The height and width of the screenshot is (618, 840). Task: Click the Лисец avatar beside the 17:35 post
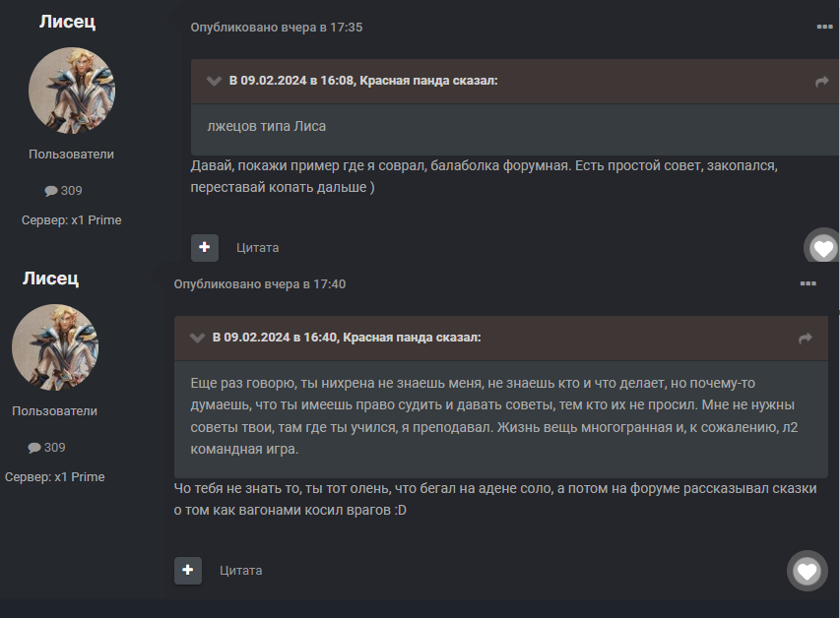pos(72,91)
